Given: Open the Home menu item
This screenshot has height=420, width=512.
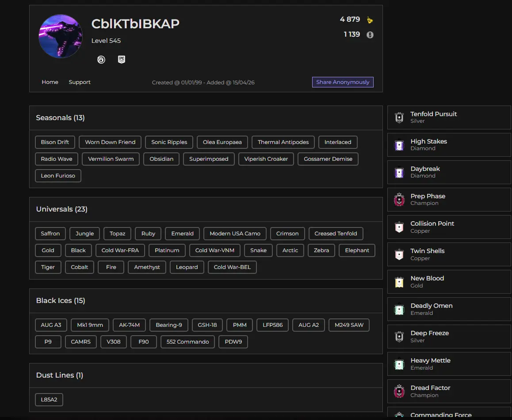Looking at the screenshot, I should pos(50,82).
